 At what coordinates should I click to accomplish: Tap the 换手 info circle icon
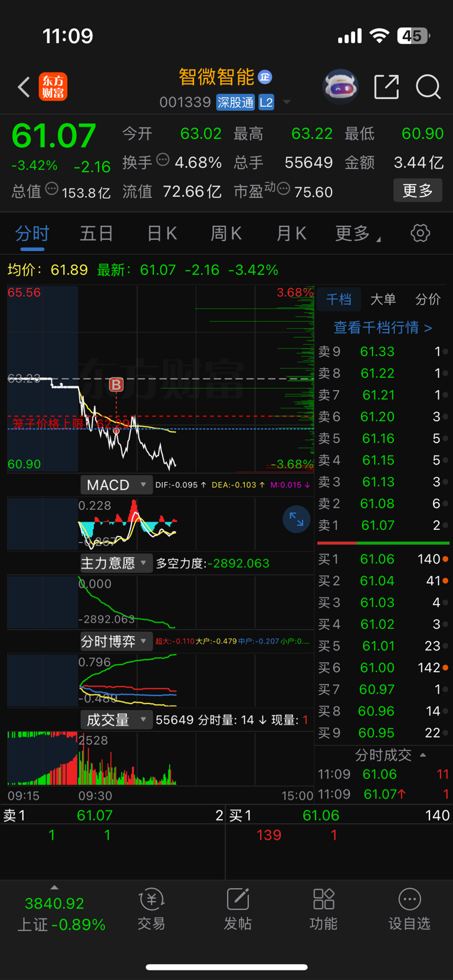tap(163, 160)
